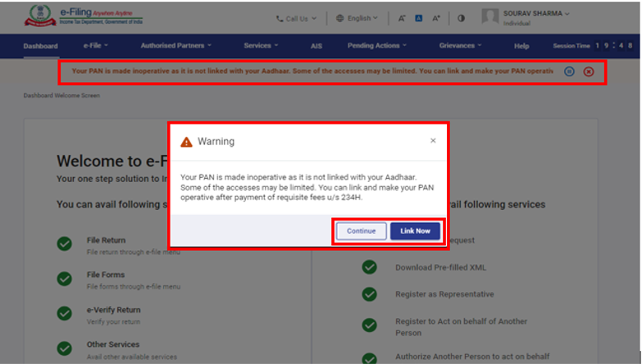Select the default font size icon
Viewport: 642px width, 364px height.
tap(418, 18)
